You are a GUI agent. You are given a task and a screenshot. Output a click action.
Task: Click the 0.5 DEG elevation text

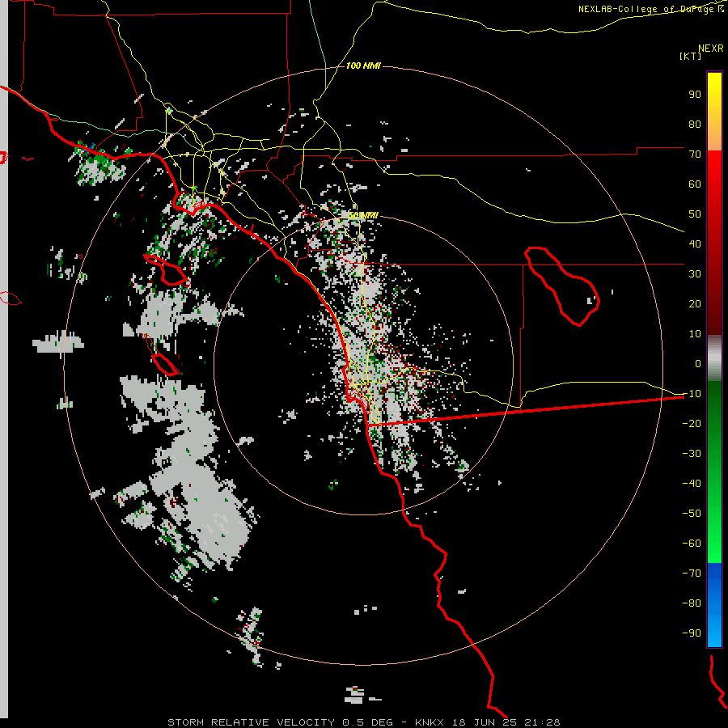367,722
